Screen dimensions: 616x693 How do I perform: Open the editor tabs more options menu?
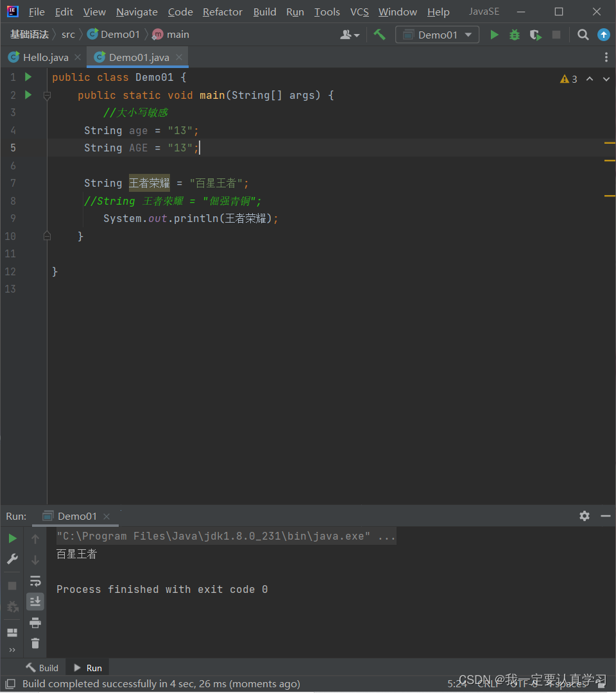606,57
